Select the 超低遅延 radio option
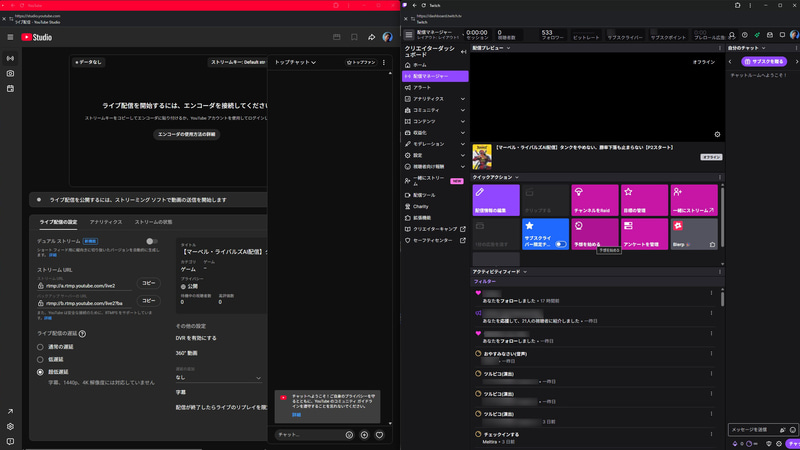Viewport: 800px width, 450px height. coord(40,372)
